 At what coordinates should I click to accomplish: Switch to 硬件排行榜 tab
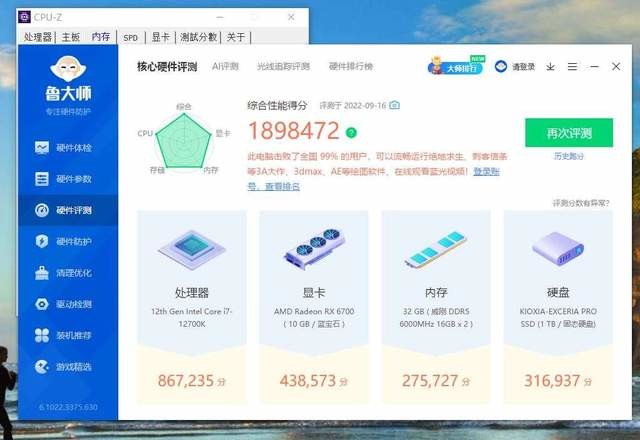351,66
